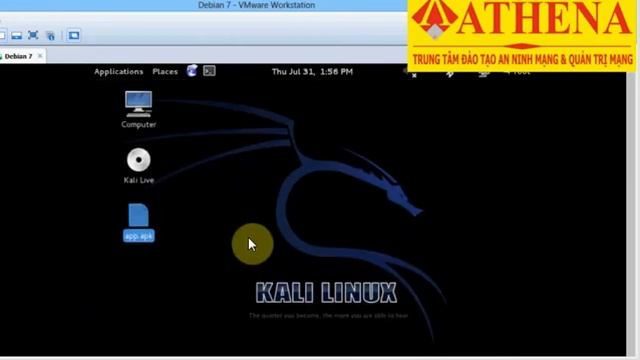Click the muted volume icon in Kali panel
Image resolution: width=640 pixels, height=360 pixels.
[413, 74]
